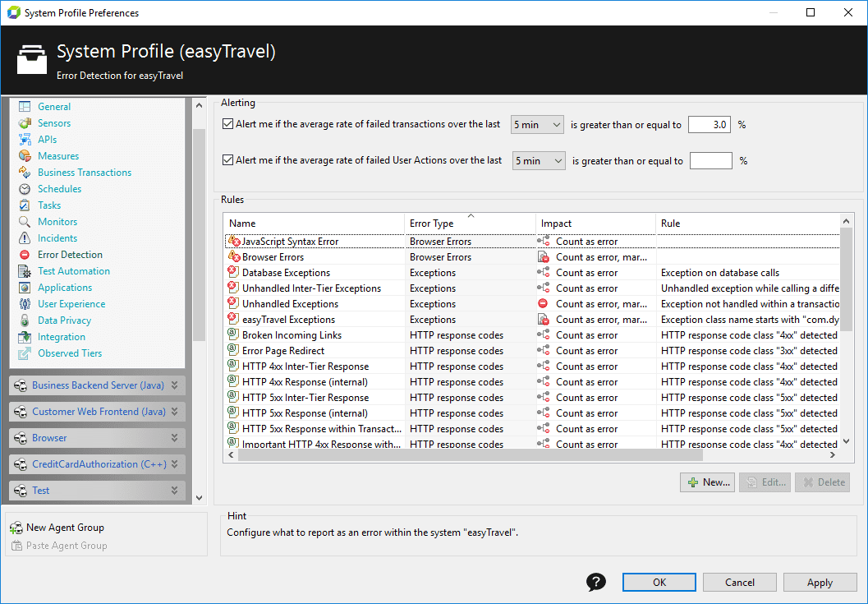Select the Error Page Redirect rule

click(x=532, y=350)
